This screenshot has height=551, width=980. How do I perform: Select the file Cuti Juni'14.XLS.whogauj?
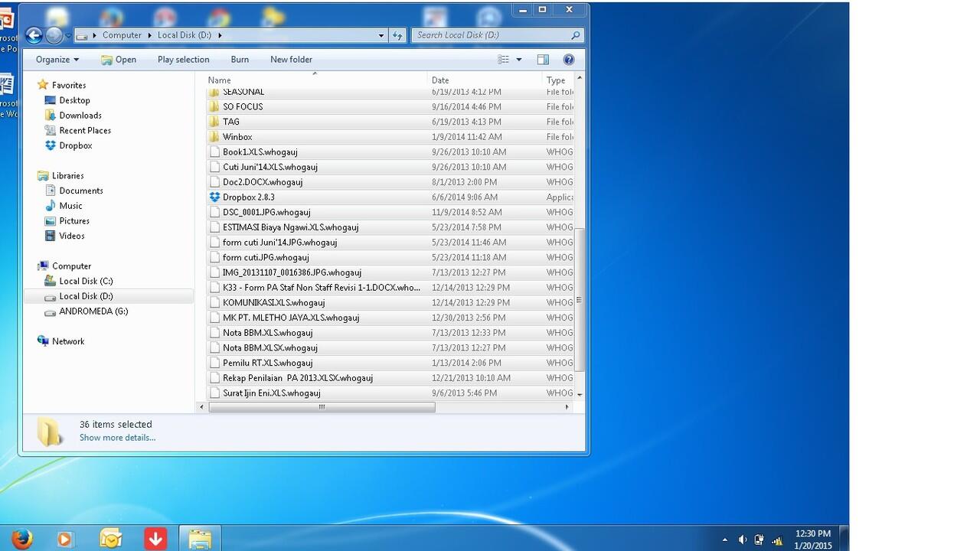pos(269,167)
